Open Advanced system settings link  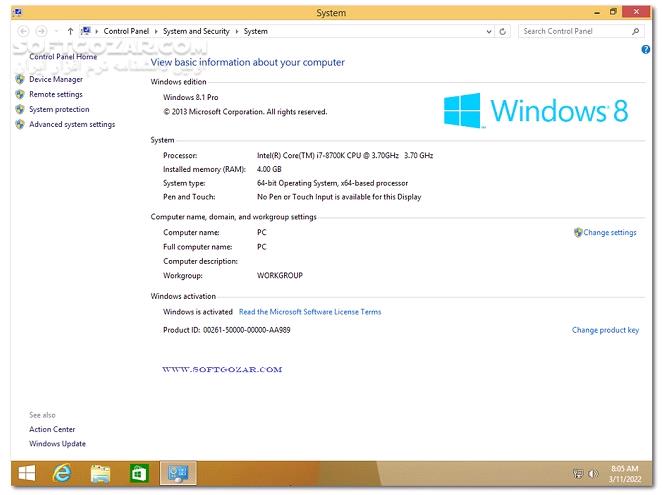point(72,124)
